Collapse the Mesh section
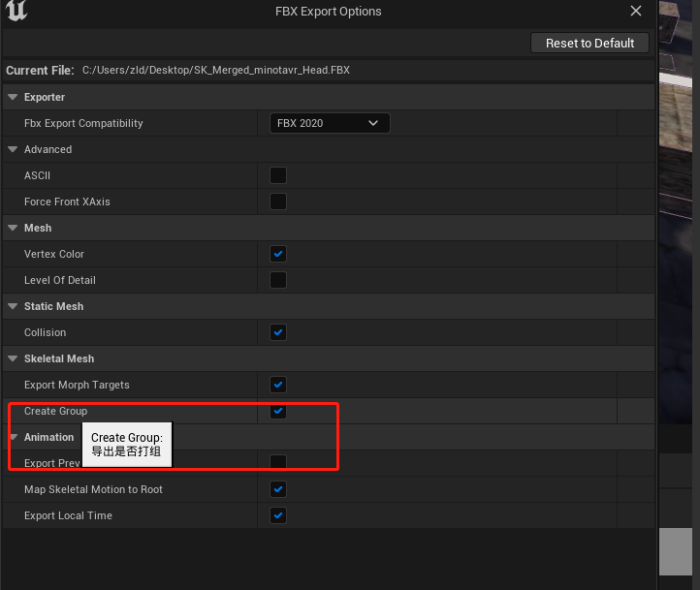 coord(13,228)
